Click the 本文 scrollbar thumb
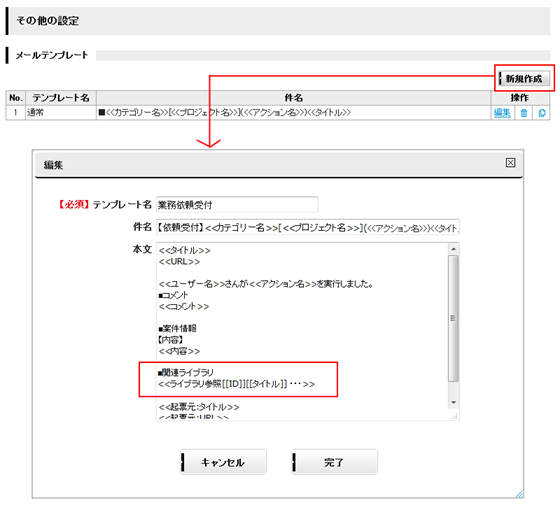 (x=454, y=318)
